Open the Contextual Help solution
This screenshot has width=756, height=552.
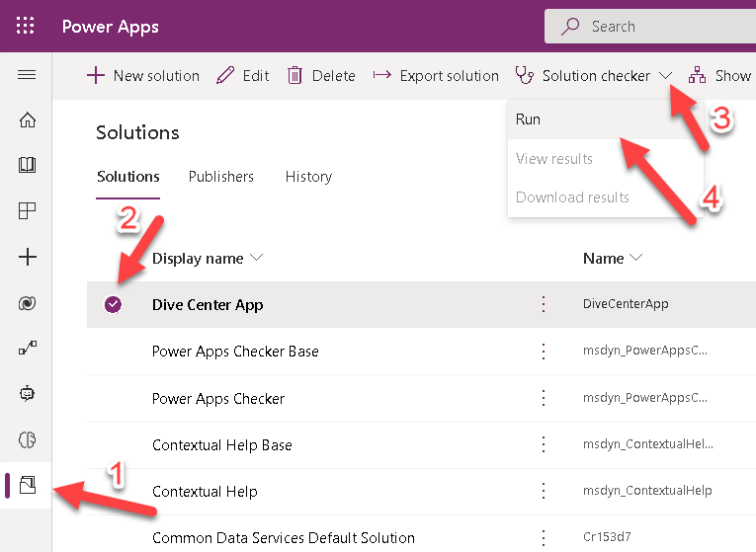205,492
